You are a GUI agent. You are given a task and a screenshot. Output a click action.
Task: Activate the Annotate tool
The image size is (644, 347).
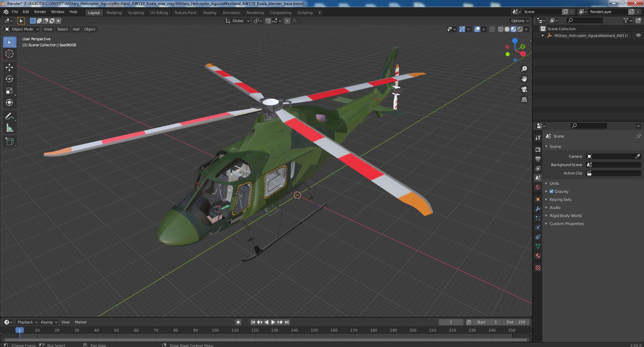tap(9, 116)
